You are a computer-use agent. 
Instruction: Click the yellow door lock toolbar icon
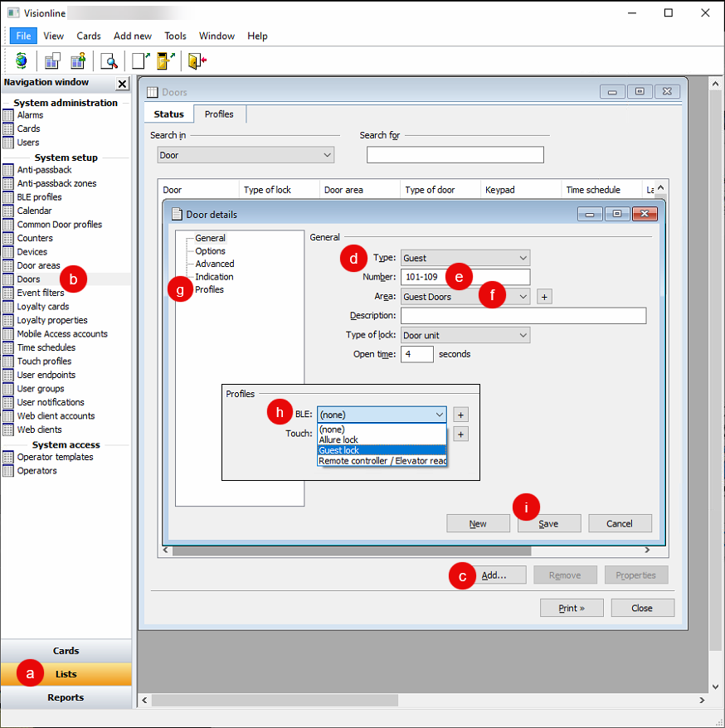164,61
